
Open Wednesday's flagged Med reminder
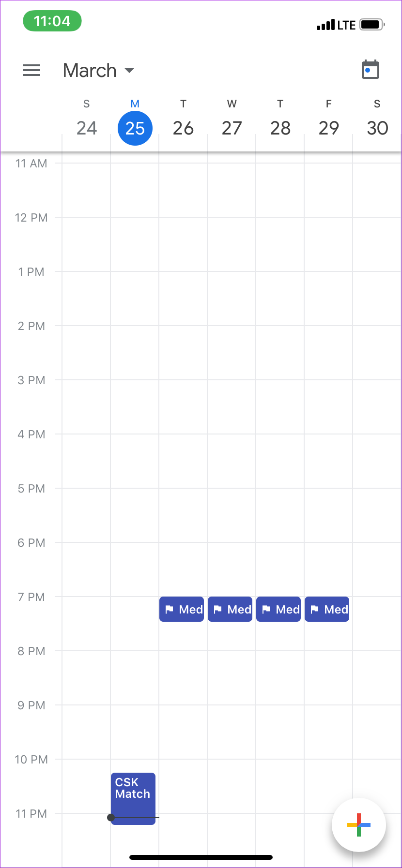(230, 609)
